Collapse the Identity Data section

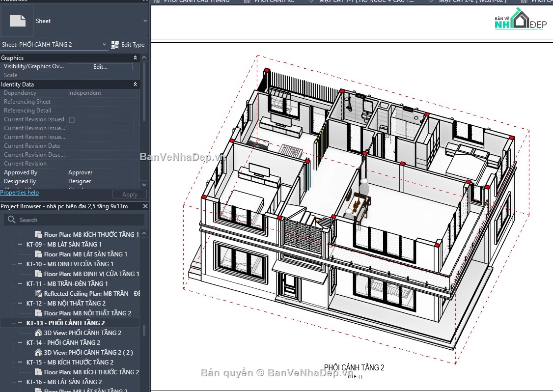[135, 84]
